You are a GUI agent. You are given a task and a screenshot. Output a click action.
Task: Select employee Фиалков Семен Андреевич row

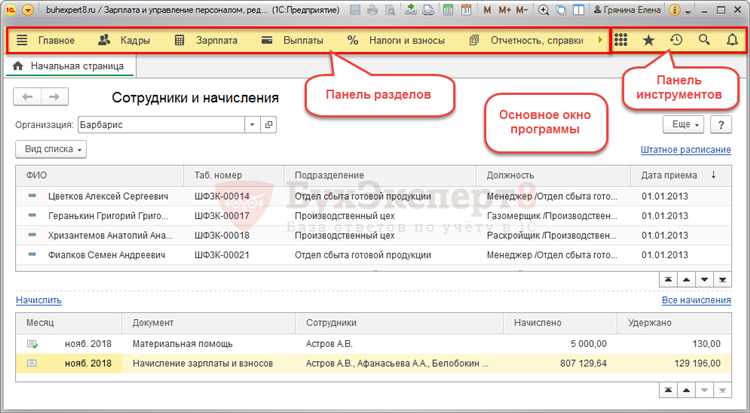point(373,255)
